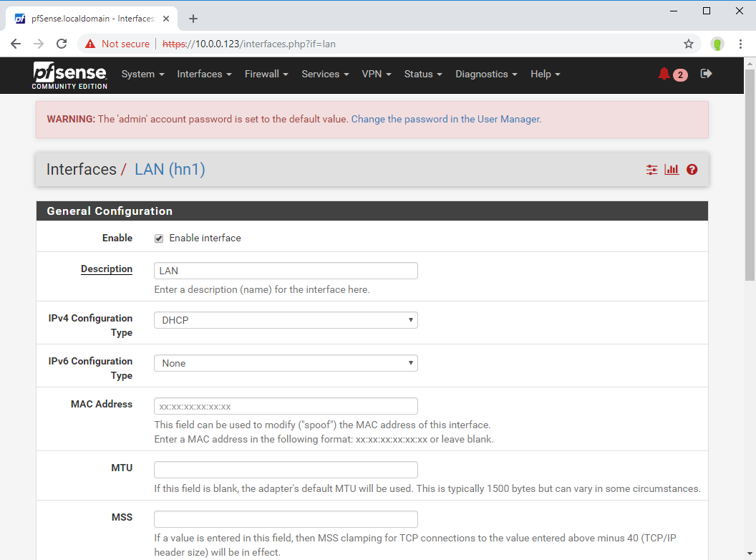This screenshot has height=560, width=756.
Task: Click the scrollbar up arrow
Action: click(750, 63)
